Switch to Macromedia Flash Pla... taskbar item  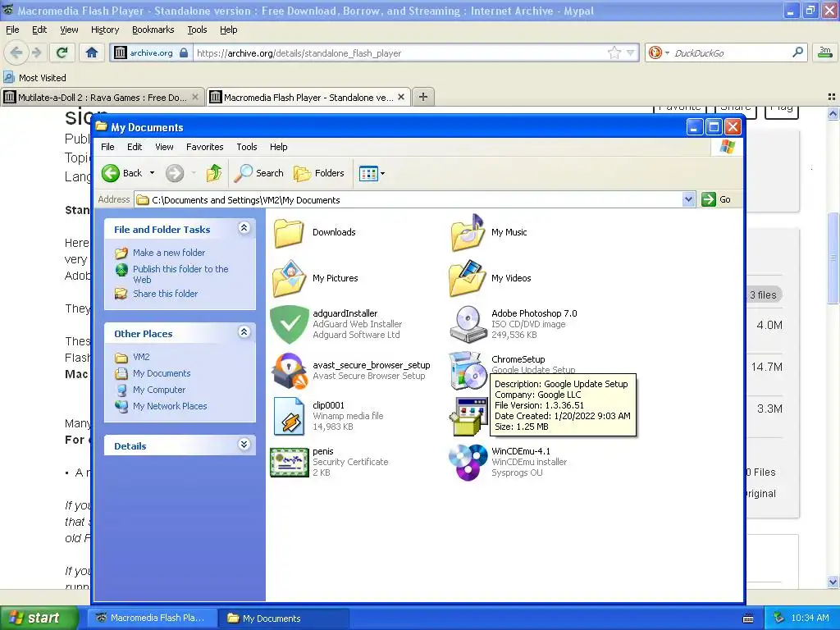[152, 618]
